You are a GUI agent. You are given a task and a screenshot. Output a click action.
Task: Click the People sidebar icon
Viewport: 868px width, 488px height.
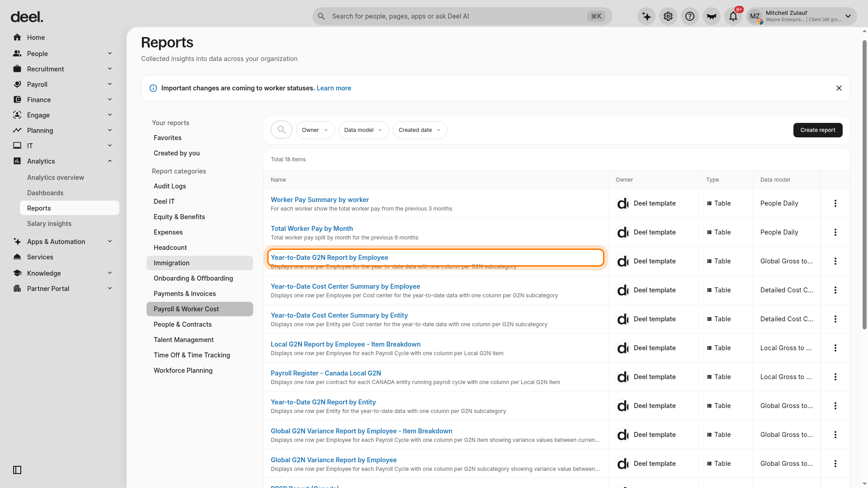[17, 54]
